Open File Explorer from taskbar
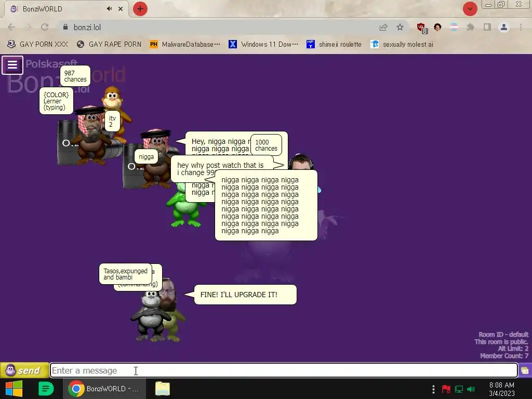The image size is (532, 399). pos(163,389)
